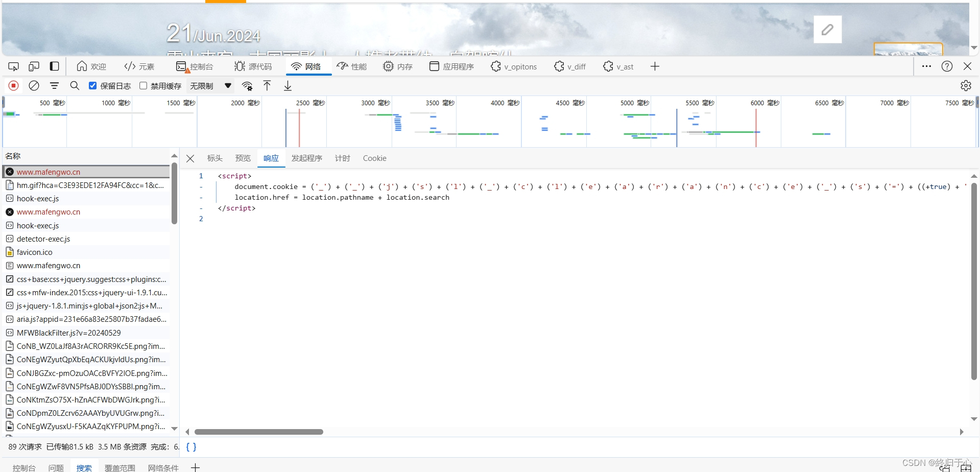The image size is (980, 472).
Task: Toggle the dock side panel icon
Action: pos(54,66)
